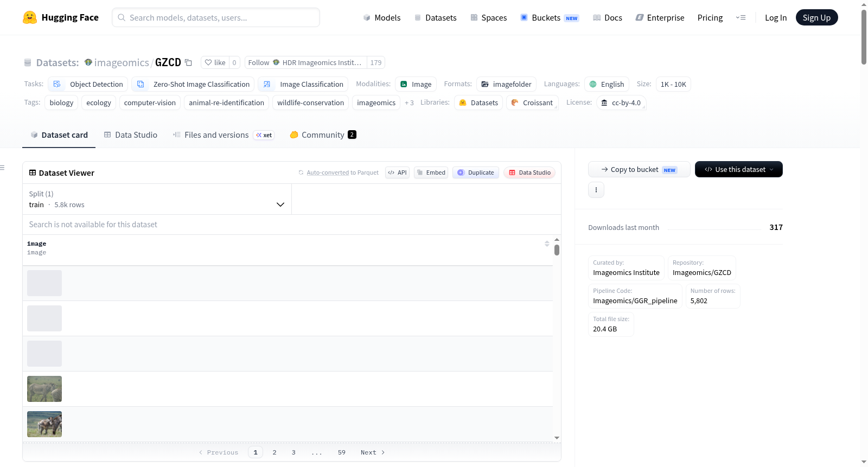Click the Dataset Viewer table scrollbar thumb
This screenshot has width=868, height=467.
point(557,250)
